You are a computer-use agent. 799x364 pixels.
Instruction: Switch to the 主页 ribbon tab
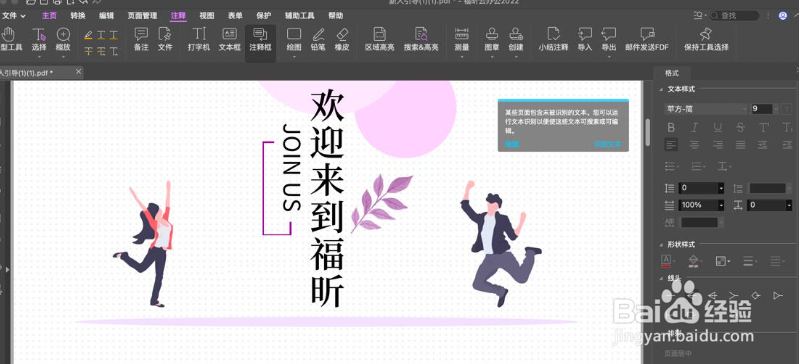[x=49, y=16]
